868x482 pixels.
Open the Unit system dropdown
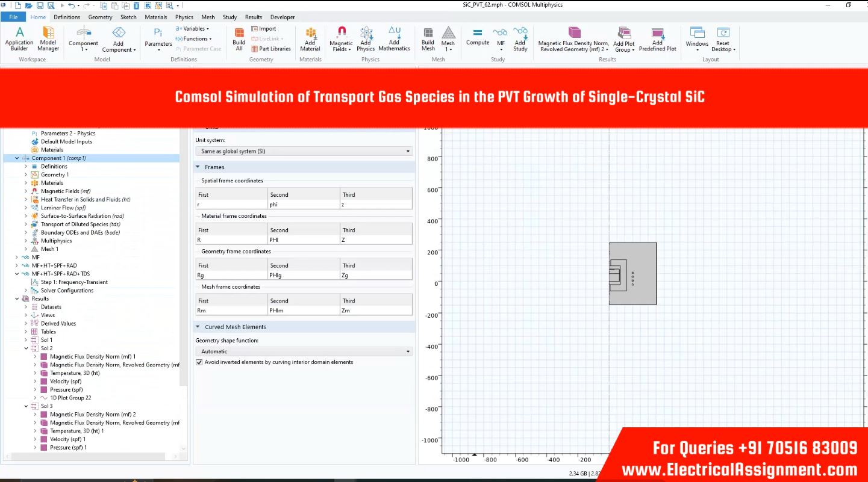point(304,151)
